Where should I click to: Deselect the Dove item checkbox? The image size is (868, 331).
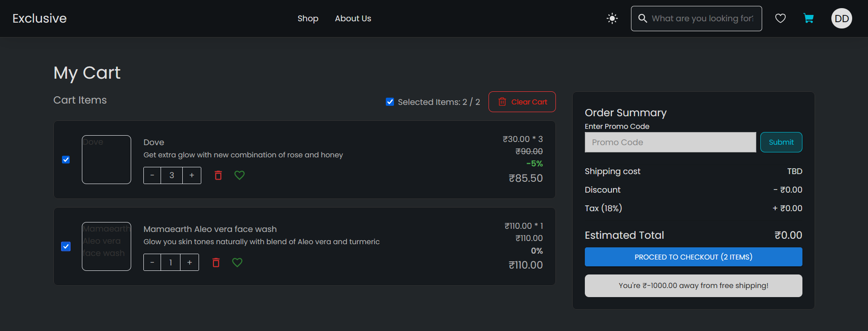pos(66,160)
